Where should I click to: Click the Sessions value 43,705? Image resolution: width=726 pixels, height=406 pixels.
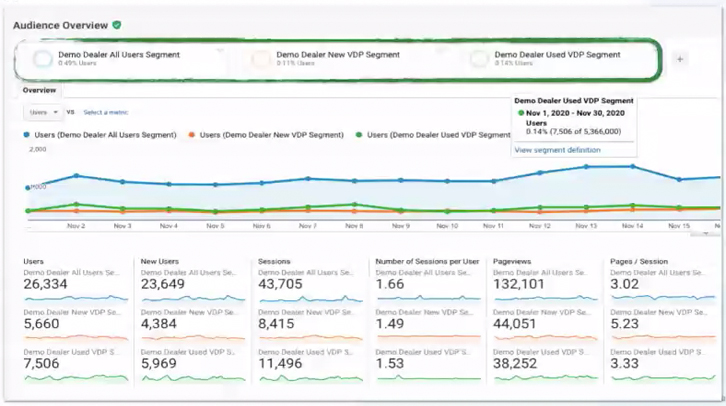[x=280, y=284]
